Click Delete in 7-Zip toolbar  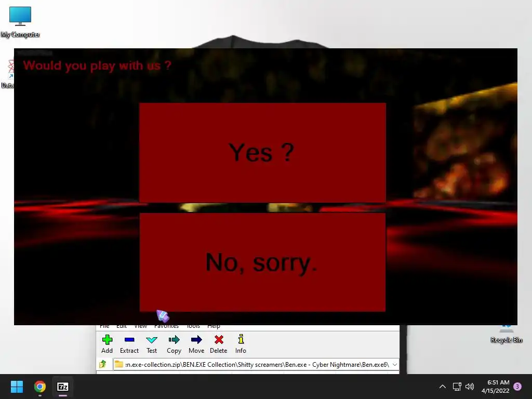[x=219, y=344]
